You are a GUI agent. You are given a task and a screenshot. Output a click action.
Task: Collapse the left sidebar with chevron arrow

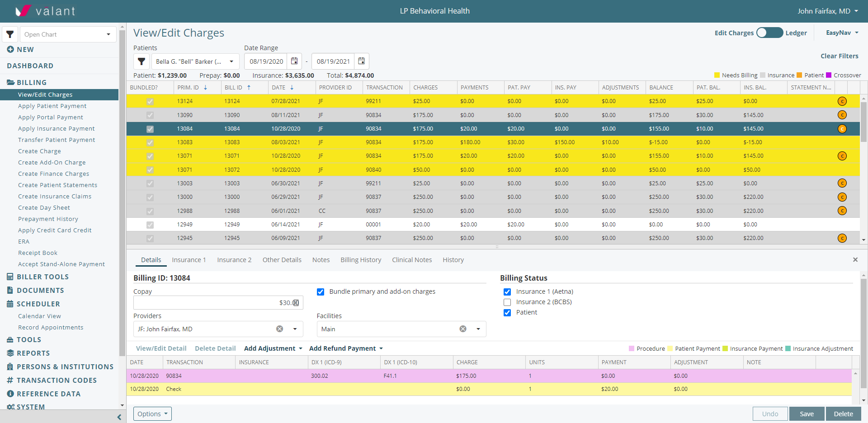tap(119, 417)
